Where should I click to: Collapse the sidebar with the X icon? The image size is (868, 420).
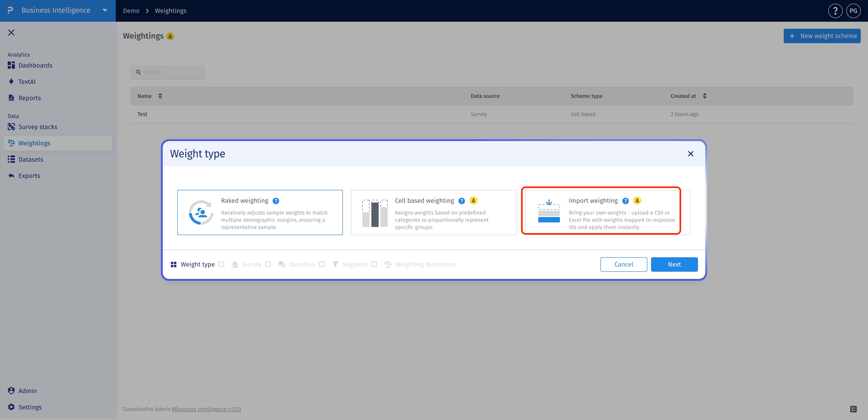click(11, 32)
